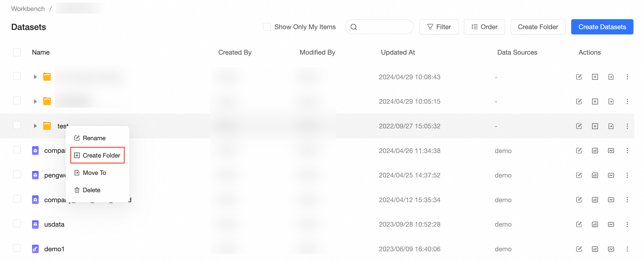Check the usdata row checkbox

(17, 224)
